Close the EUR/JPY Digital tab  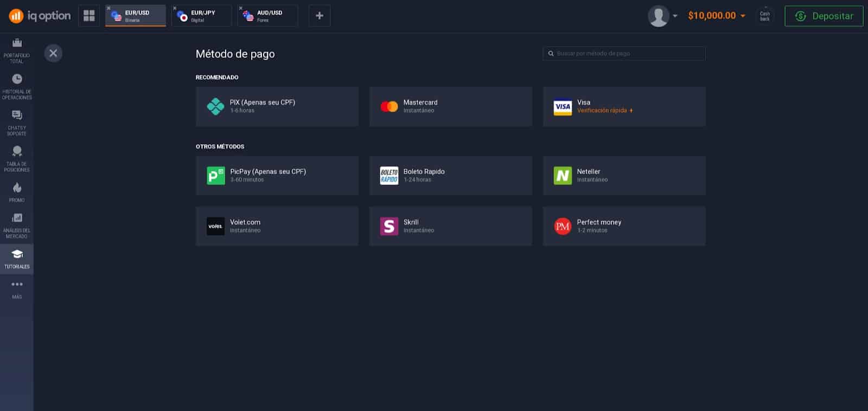[175, 8]
